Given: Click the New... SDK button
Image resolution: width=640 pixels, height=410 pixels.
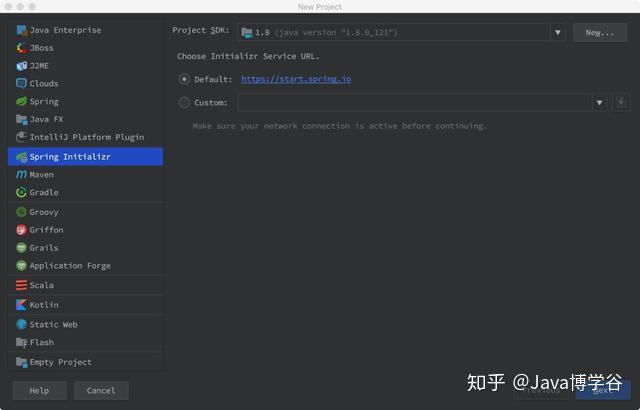Looking at the screenshot, I should coord(600,33).
